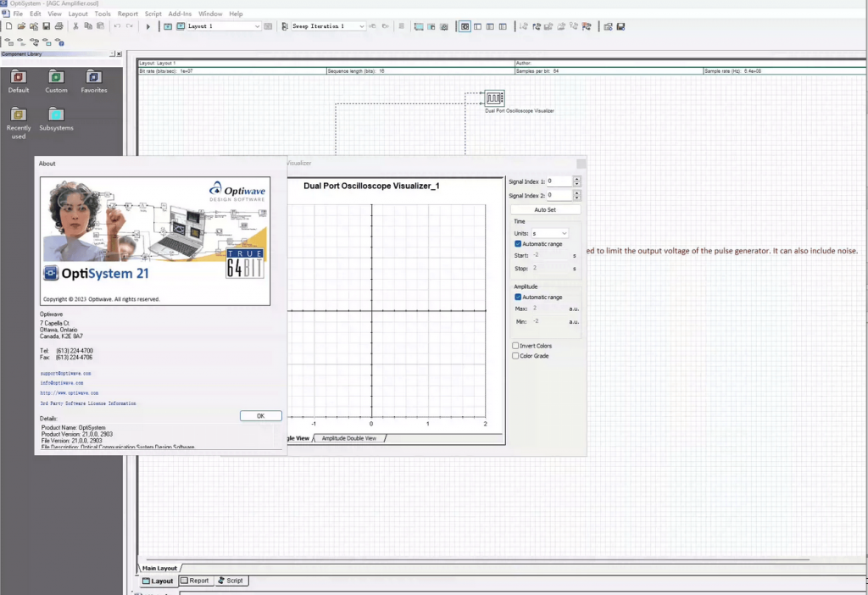This screenshot has height=595, width=868.
Task: Toggle Automatic range under Time
Action: [518, 243]
